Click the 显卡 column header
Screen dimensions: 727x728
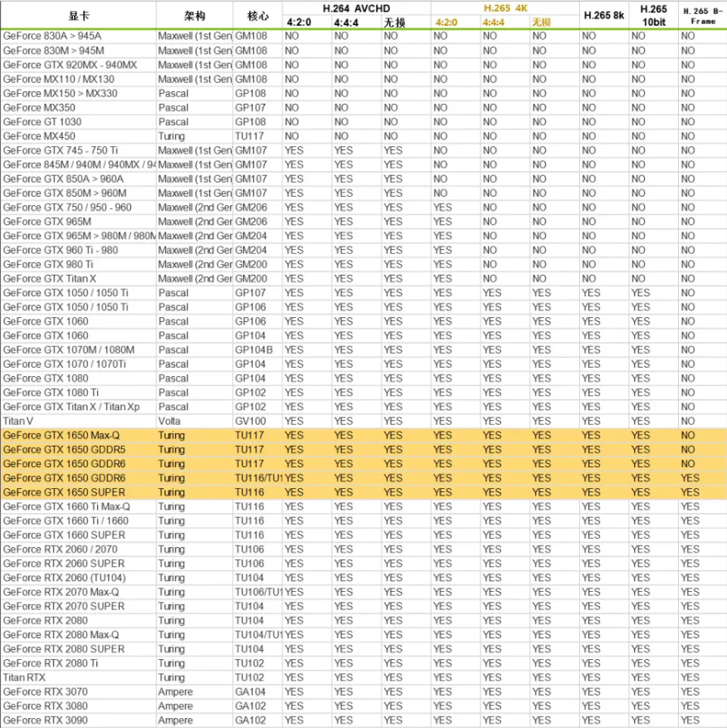[79, 15]
